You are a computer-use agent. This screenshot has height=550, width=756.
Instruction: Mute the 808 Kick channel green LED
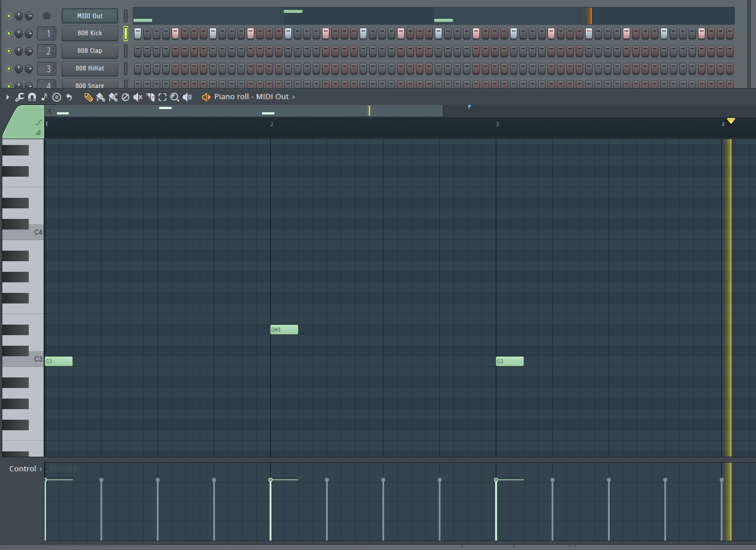(8, 33)
